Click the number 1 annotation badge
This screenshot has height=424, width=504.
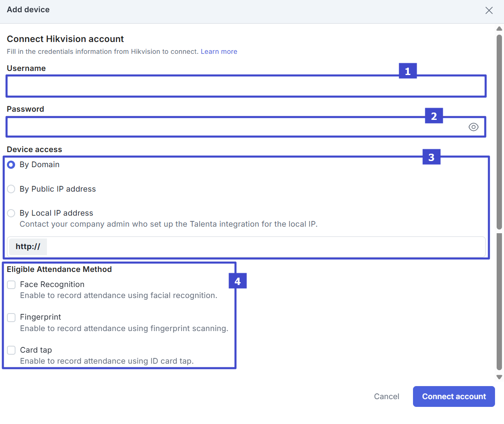tap(408, 71)
